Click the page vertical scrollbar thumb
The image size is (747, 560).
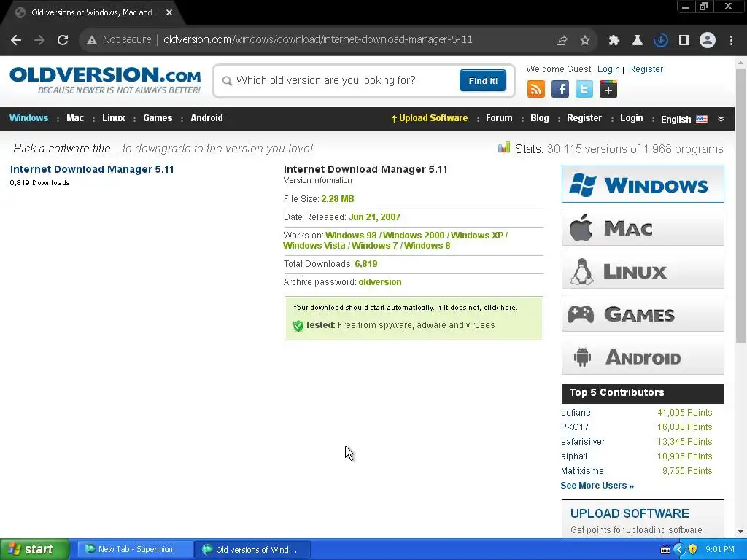click(x=740, y=205)
